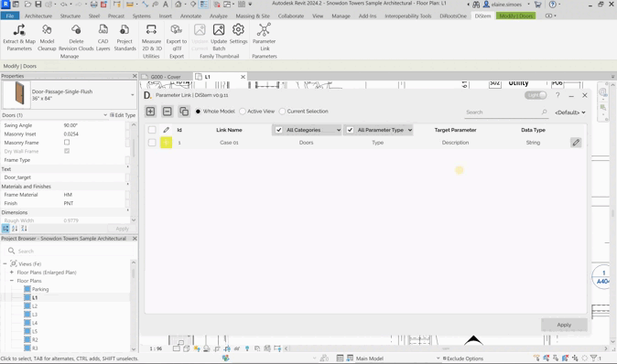Tick the checkbox for the Case 01 row
The width and height of the screenshot is (617, 364).
pyautogui.click(x=152, y=143)
